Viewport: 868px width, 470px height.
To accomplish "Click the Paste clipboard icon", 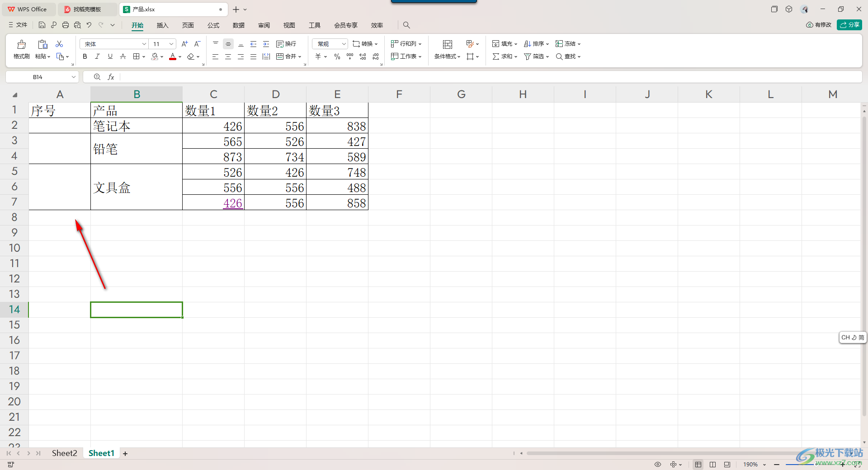I will (42, 44).
